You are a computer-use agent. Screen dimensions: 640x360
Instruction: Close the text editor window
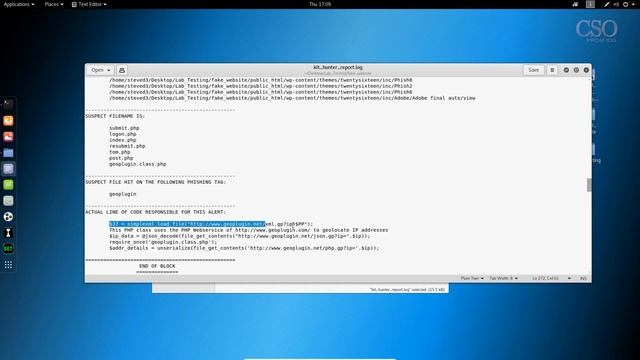tap(586, 70)
